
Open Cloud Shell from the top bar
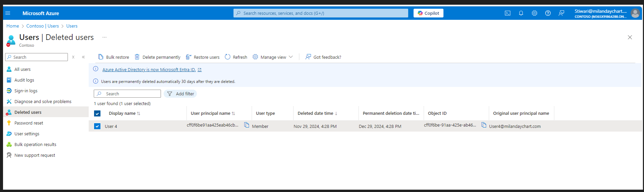508,13
